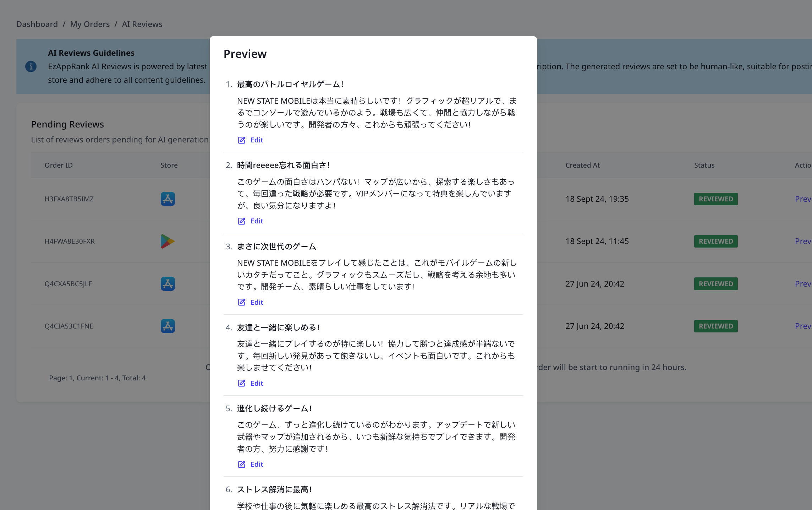This screenshot has height=510, width=812.
Task: Open My Orders breadcrumb link
Action: pyautogui.click(x=90, y=24)
